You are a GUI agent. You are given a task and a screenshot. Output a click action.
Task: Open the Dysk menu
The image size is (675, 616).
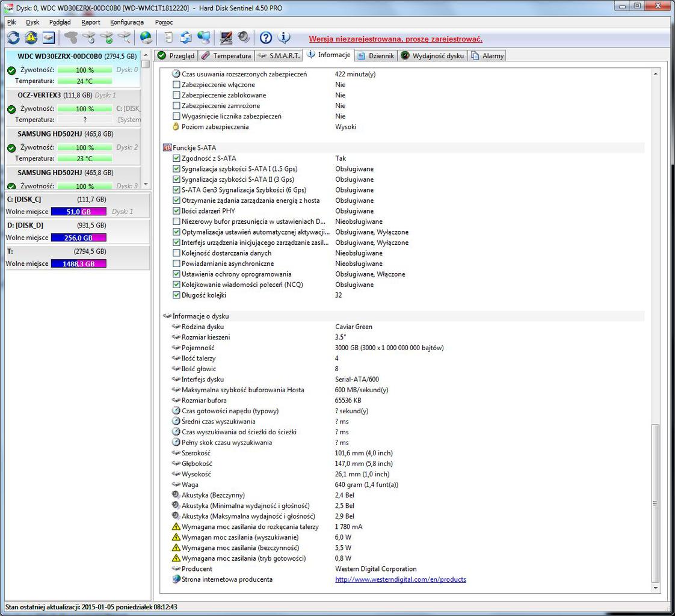(x=32, y=22)
